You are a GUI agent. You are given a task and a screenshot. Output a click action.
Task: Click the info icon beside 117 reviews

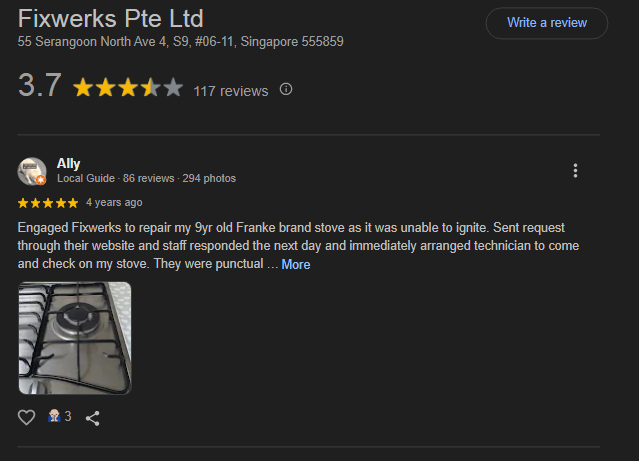click(x=286, y=89)
